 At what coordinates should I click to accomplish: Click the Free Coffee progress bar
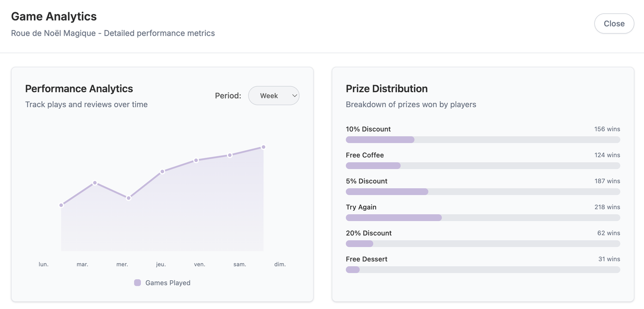coord(483,166)
